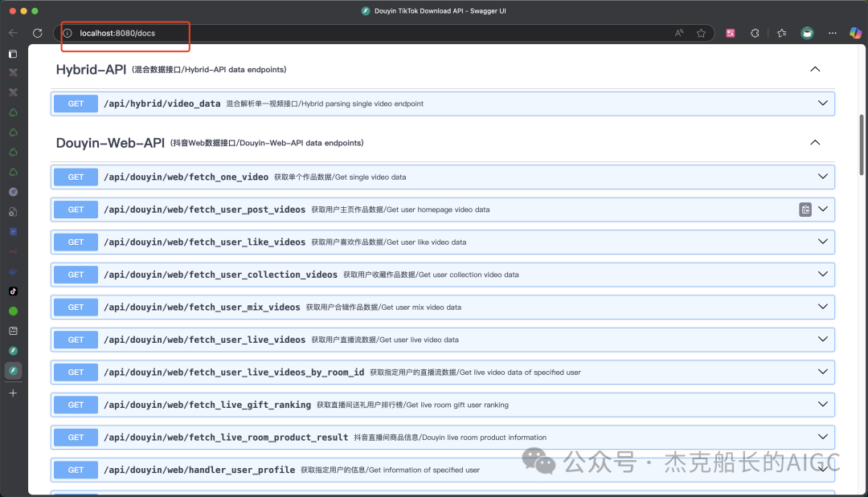Click the Hybrid-API section title

(x=91, y=70)
